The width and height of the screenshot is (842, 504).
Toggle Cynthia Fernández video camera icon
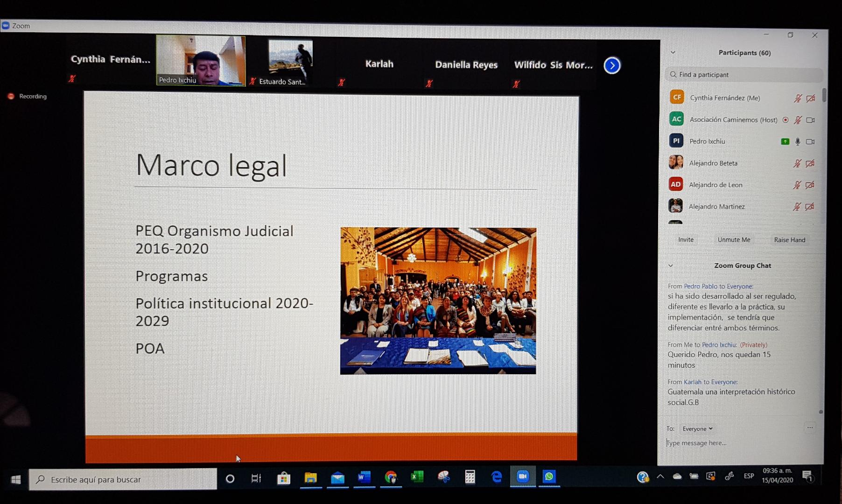811,98
